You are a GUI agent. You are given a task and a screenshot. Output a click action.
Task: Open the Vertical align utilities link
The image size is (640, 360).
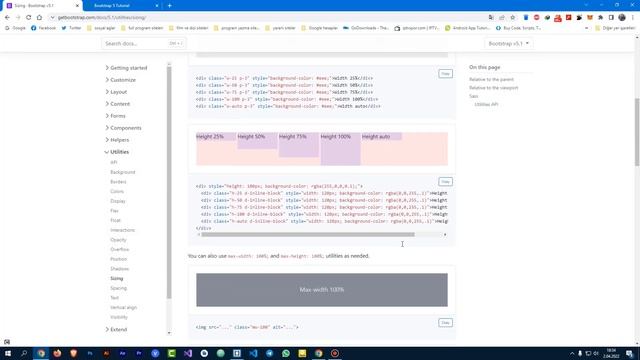(123, 307)
